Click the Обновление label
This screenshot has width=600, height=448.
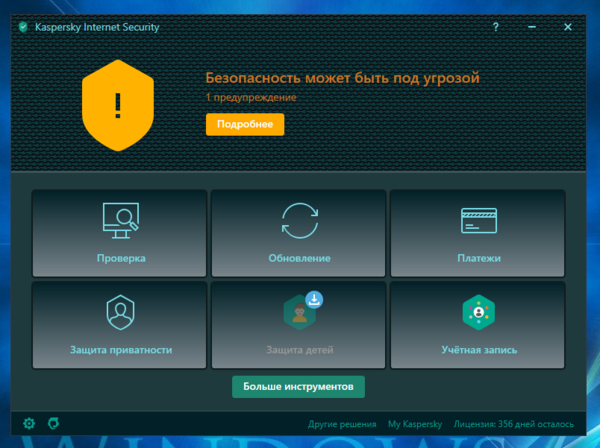pyautogui.click(x=300, y=258)
